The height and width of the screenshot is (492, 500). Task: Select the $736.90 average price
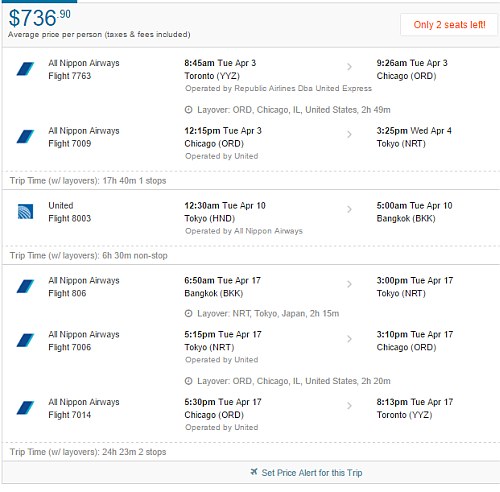point(39,18)
